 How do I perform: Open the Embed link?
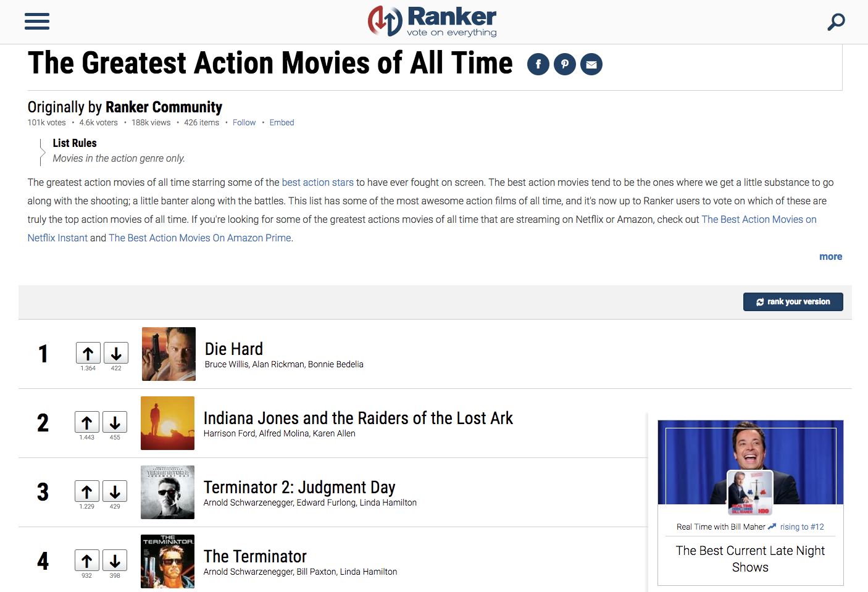click(282, 123)
